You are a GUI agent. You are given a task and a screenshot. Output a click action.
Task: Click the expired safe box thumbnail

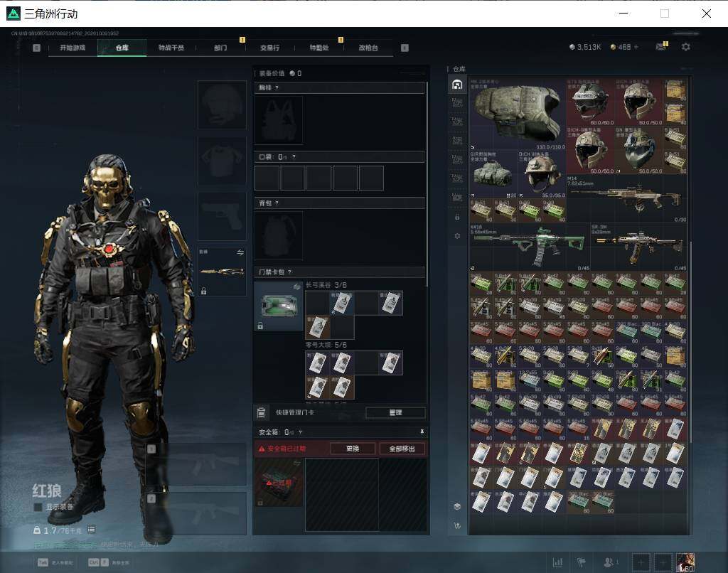pos(279,483)
